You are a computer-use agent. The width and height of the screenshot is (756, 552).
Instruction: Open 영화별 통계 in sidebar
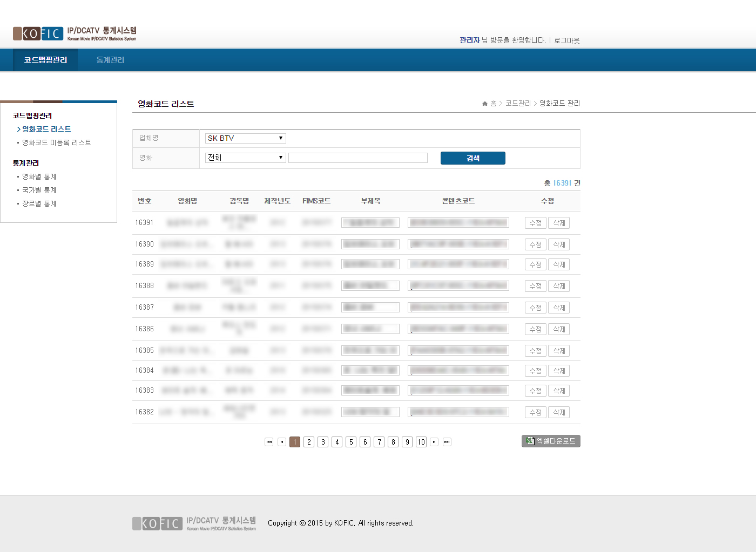(39, 176)
